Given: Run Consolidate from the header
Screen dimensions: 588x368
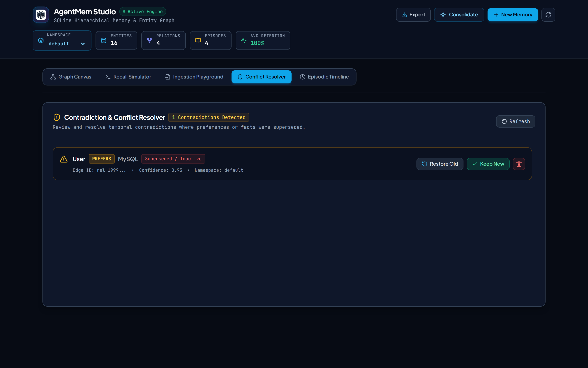Looking at the screenshot, I should point(459,15).
